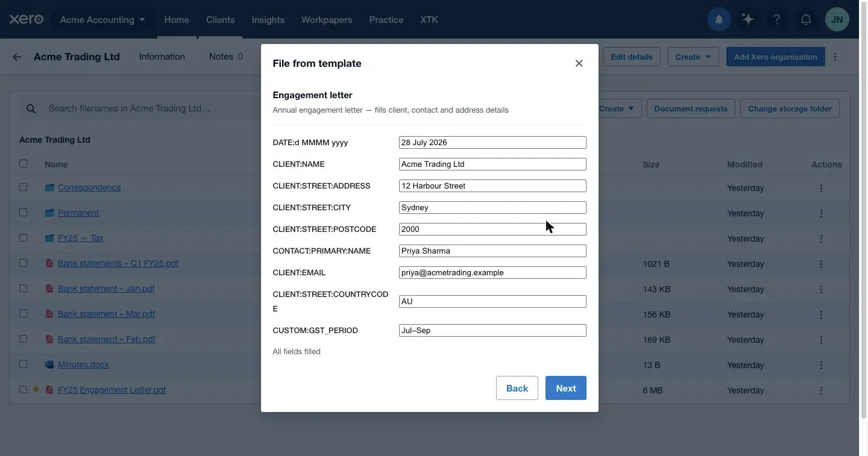Click the Back button in the dialog
The height and width of the screenshot is (456, 868).
coord(517,388)
